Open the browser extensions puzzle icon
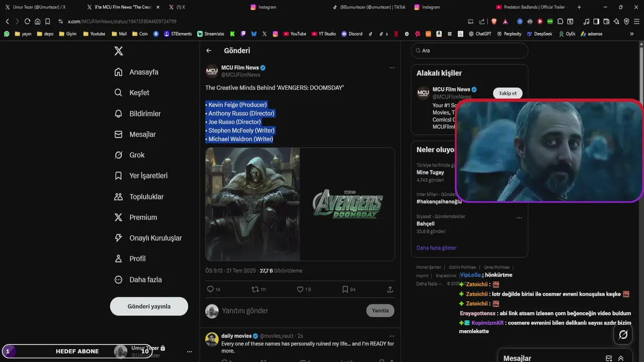 point(560,22)
